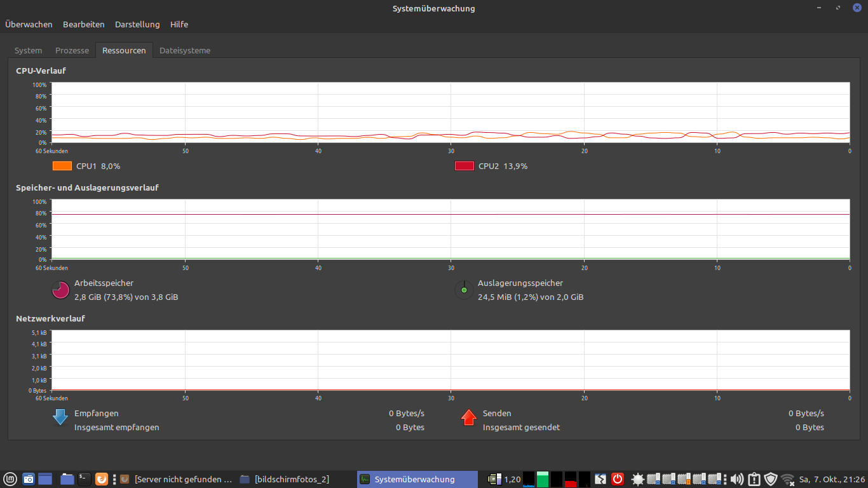
Task: Open the volume speaker control
Action: point(737,479)
